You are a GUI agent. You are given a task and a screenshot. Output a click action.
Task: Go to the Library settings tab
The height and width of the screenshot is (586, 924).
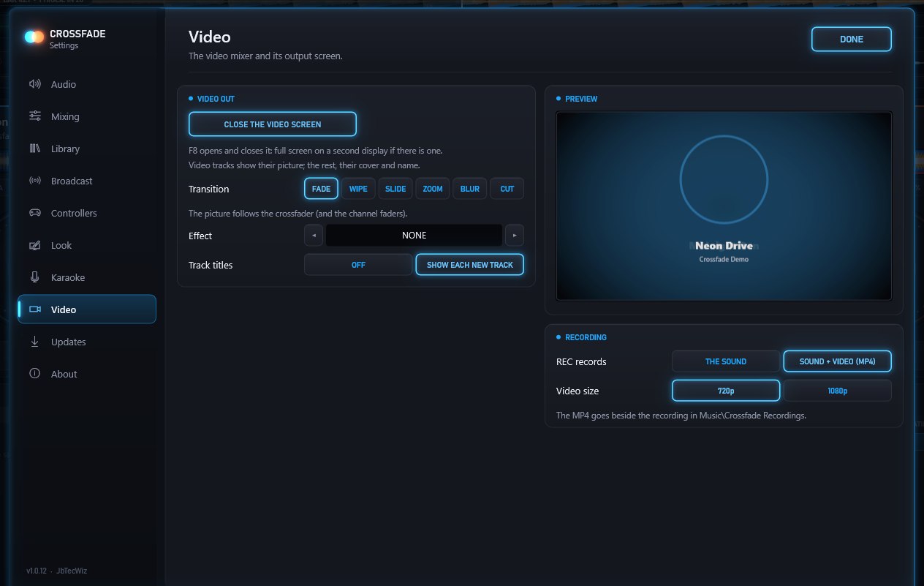coord(87,149)
